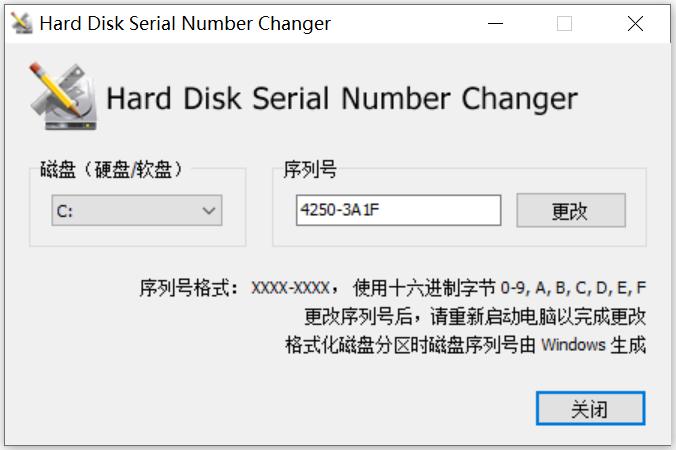This screenshot has height=450, width=676.
Task: Click the restart notice line 更改序列号后
Action: tap(474, 317)
